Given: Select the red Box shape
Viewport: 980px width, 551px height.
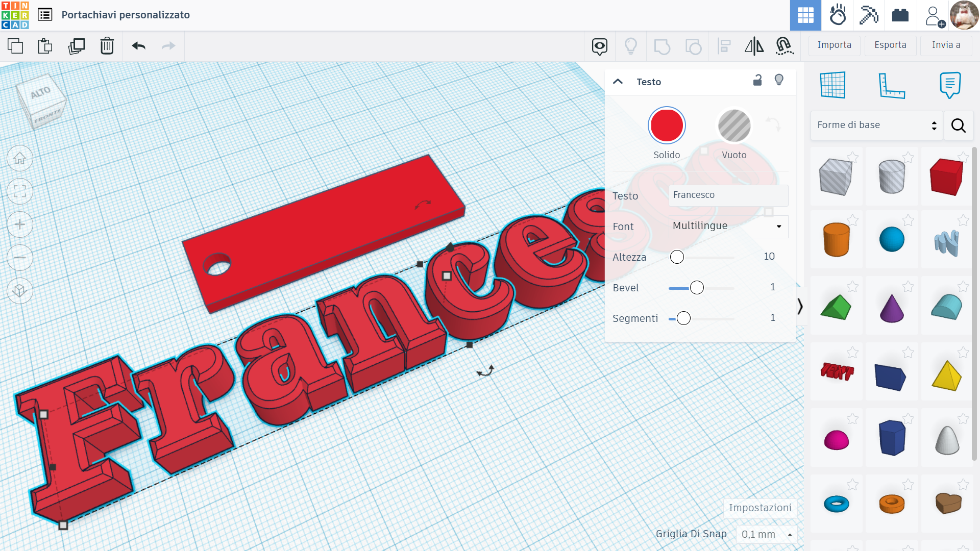Looking at the screenshot, I should 946,177.
